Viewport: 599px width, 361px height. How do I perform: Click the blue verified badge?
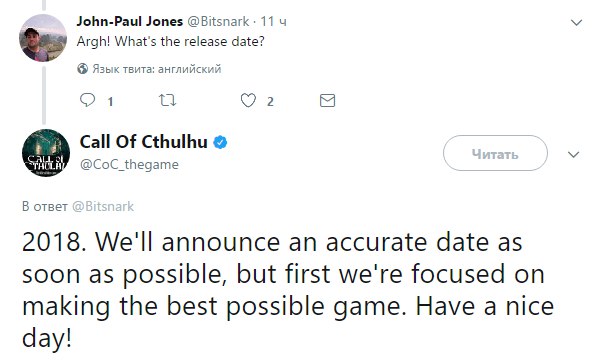tap(220, 142)
